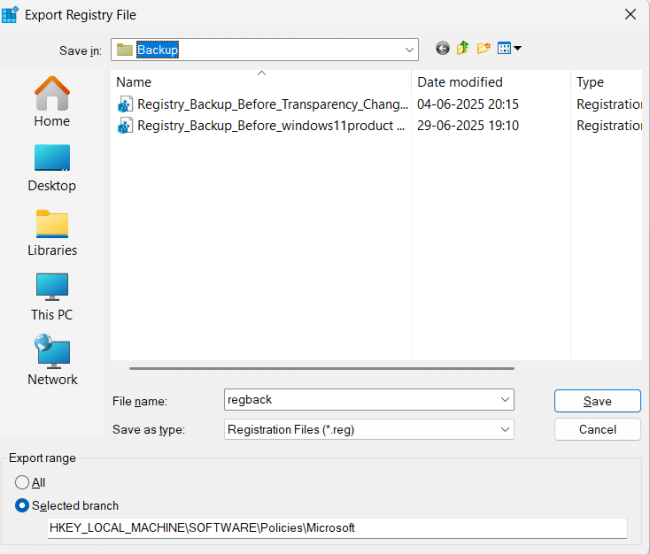Screen dimensions: 650x554
Task: Select the Registry_Backup_Before_windows11product file name
Action: tap(271, 126)
